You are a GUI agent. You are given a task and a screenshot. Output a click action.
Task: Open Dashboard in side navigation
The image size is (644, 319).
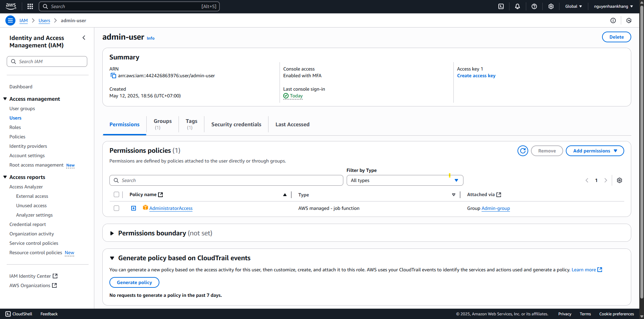pyautogui.click(x=21, y=87)
